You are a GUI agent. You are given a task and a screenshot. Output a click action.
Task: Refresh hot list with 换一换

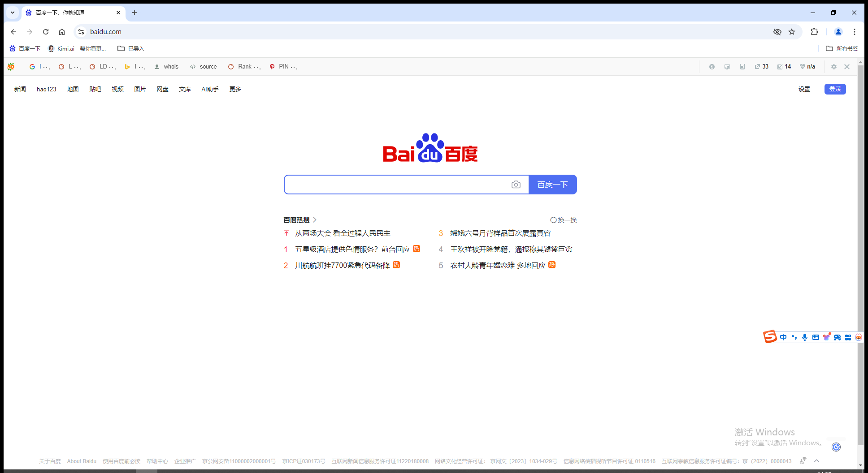point(564,220)
